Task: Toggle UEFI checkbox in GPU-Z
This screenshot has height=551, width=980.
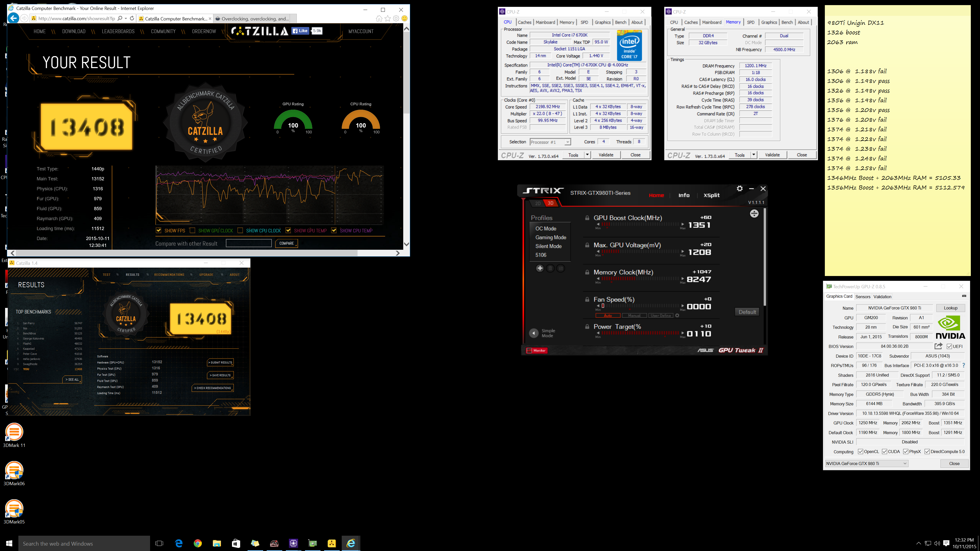Action: [950, 346]
